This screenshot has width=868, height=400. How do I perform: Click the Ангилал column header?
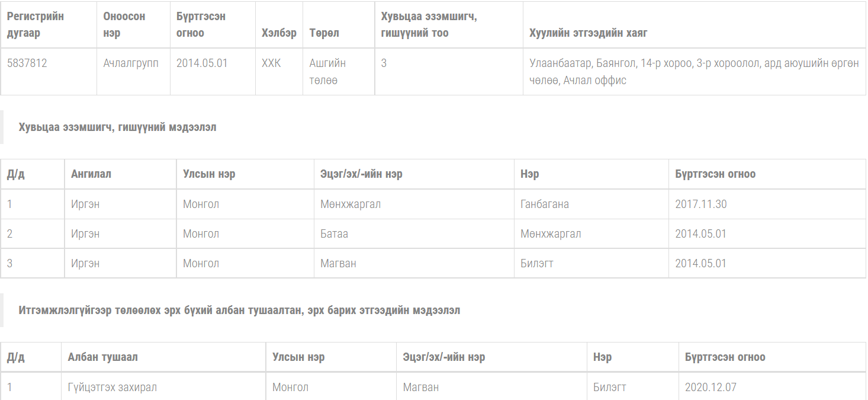click(91, 174)
